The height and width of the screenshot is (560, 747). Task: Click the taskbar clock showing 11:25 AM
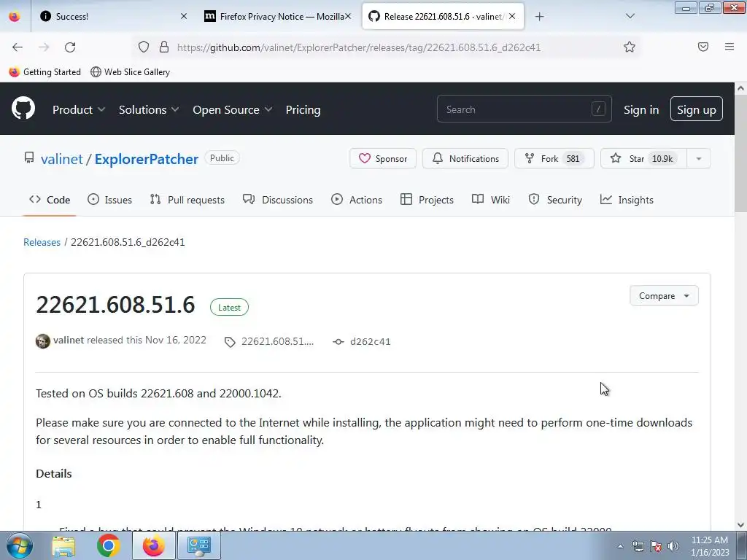click(x=709, y=545)
